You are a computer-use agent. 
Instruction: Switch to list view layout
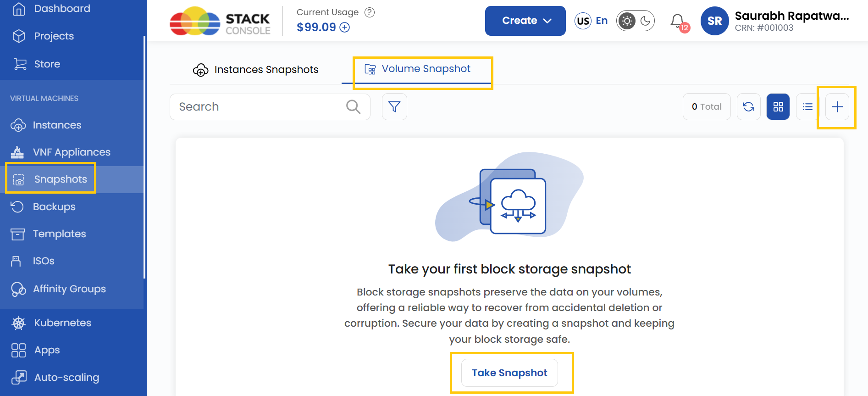pos(807,107)
